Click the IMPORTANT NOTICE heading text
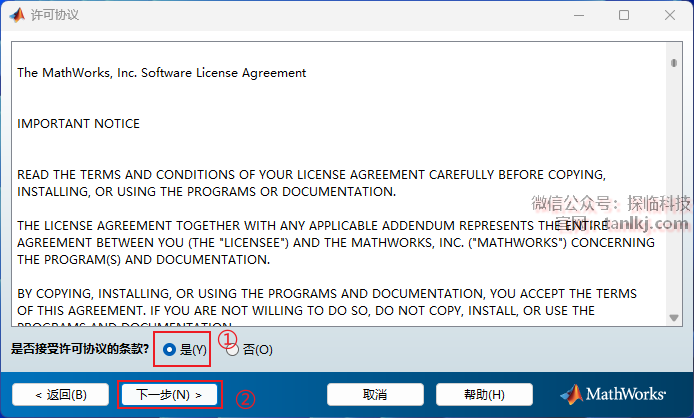 tap(78, 124)
